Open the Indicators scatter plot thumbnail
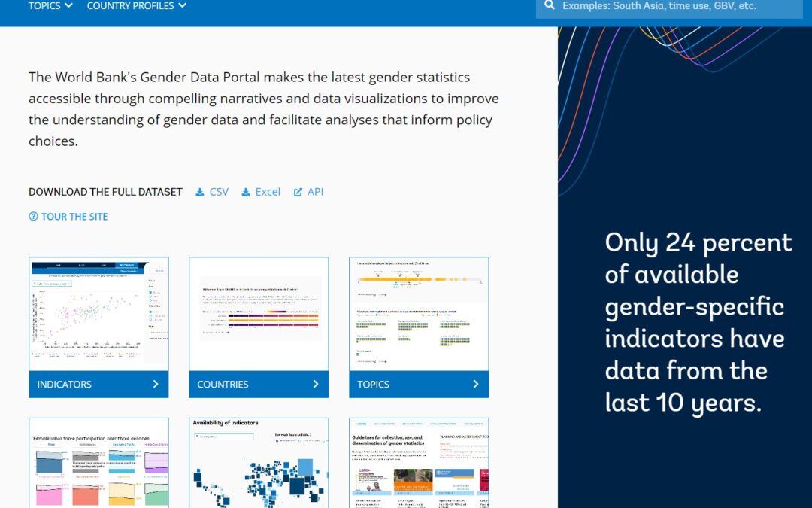Image resolution: width=812 pixels, height=508 pixels. tap(98, 314)
